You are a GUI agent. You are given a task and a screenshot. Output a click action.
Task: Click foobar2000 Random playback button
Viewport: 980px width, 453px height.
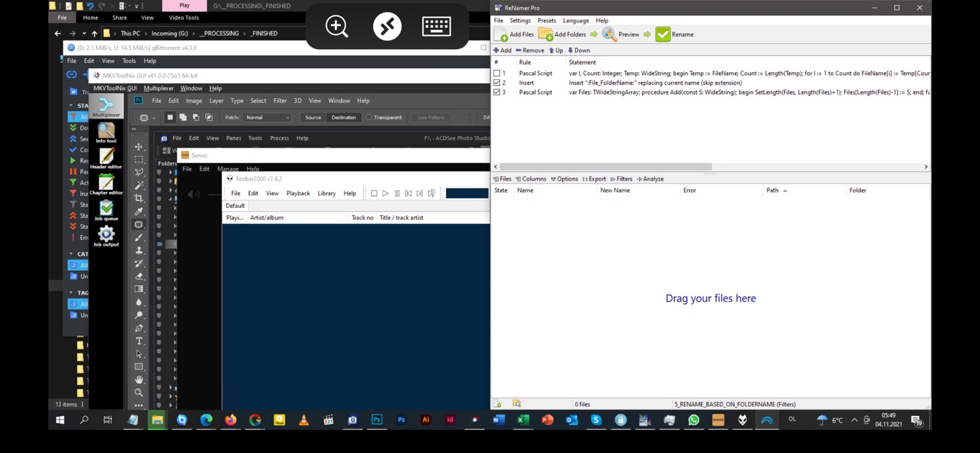point(431,193)
